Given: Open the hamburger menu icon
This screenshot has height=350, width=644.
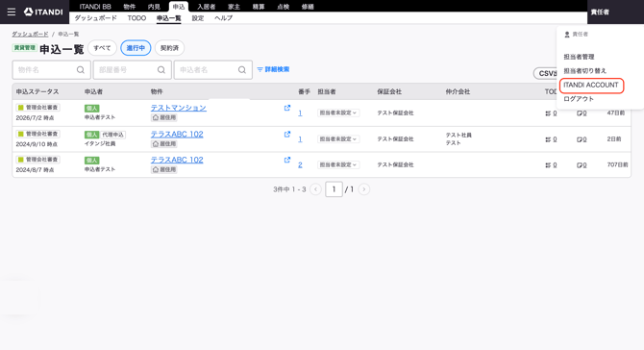Looking at the screenshot, I should [12, 12].
